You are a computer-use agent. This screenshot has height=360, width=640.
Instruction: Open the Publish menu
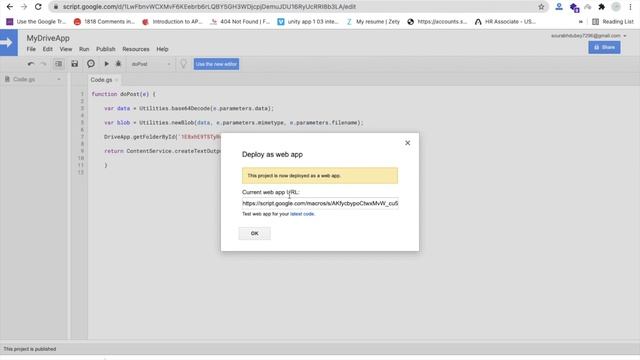[x=106, y=49]
